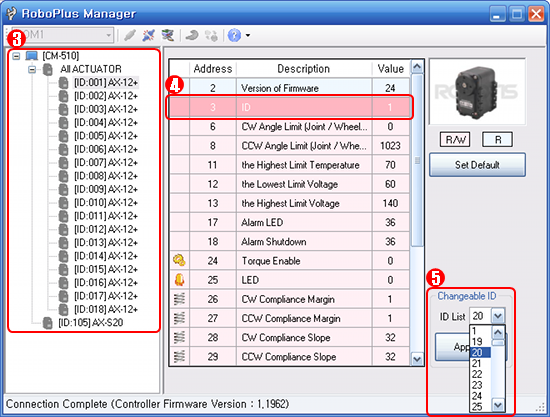Click control table scrollbar up arrow
The image size is (550, 417).
click(417, 67)
